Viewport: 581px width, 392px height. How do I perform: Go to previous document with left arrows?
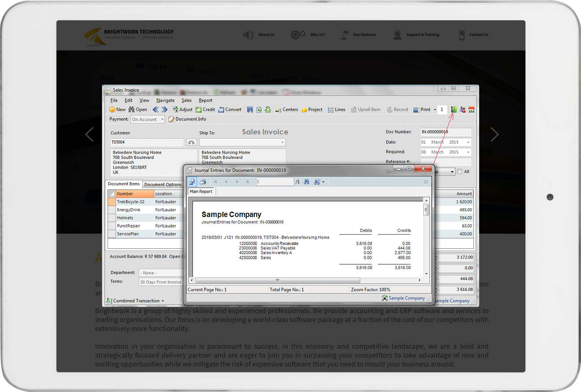[x=156, y=110]
